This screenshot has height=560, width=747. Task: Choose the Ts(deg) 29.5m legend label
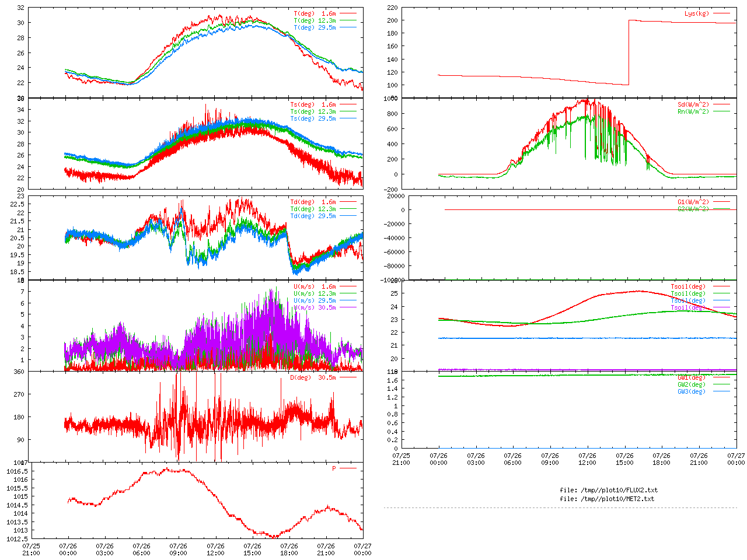(x=313, y=119)
